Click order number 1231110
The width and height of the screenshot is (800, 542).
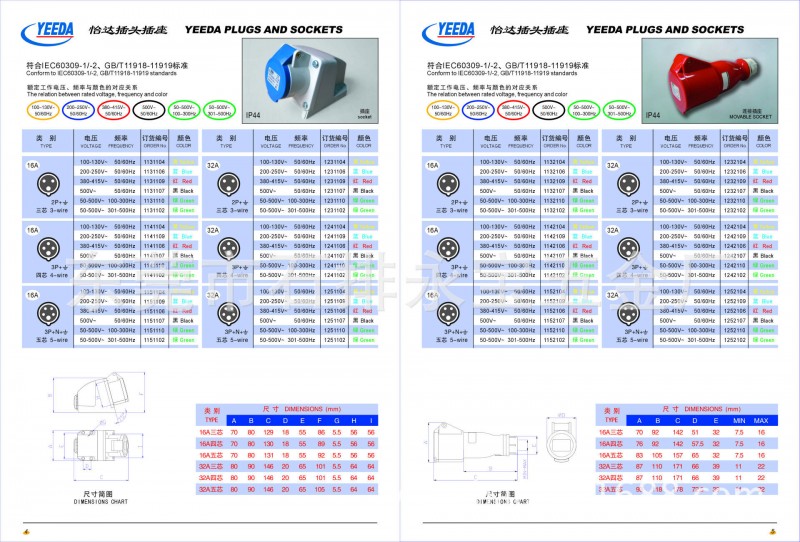coord(335,201)
